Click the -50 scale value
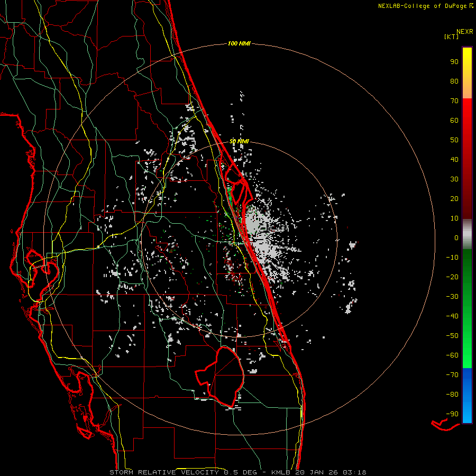 point(452,336)
